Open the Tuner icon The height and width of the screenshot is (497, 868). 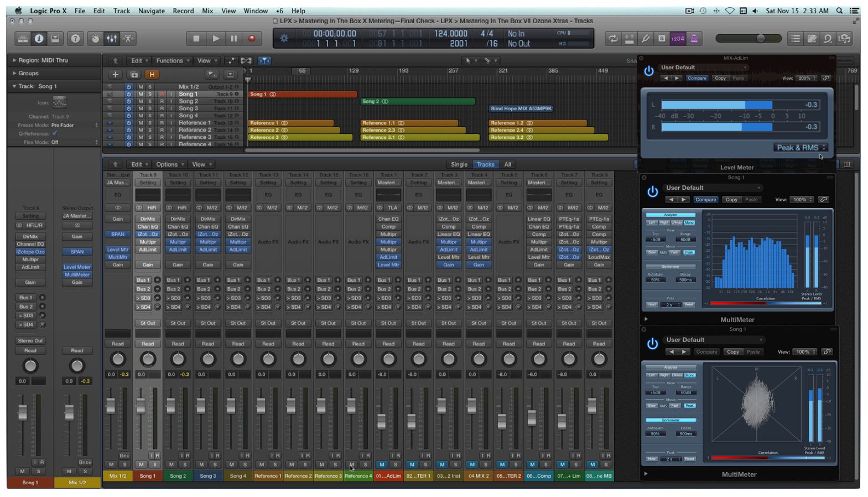pyautogui.click(x=646, y=39)
